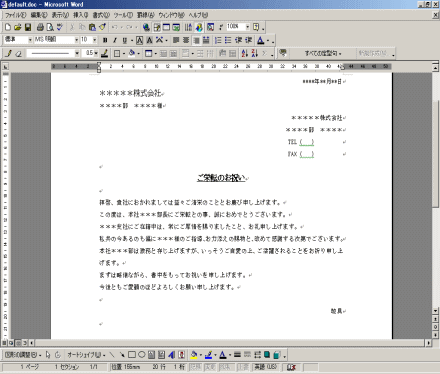This screenshot has width=440, height=374.
Task: Open the オートシェイプ AutoShapes menu
Action: click(x=86, y=355)
